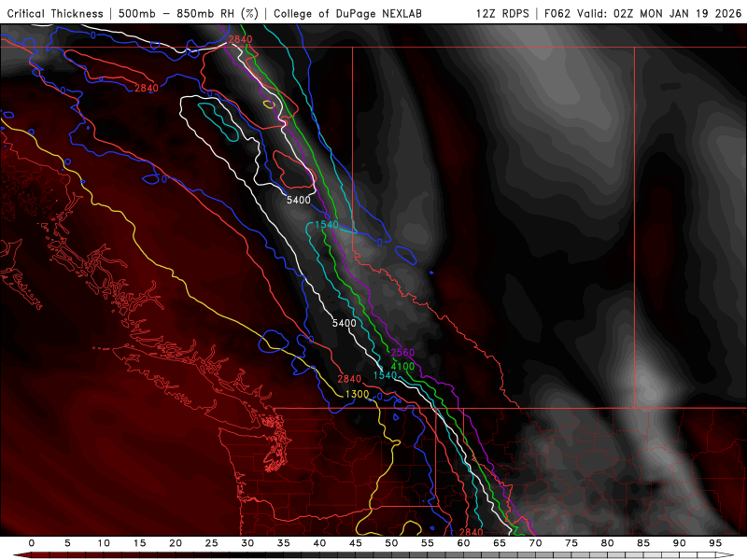Click colorbar tick value 40
This screenshot has height=560, width=747.
[x=319, y=543]
